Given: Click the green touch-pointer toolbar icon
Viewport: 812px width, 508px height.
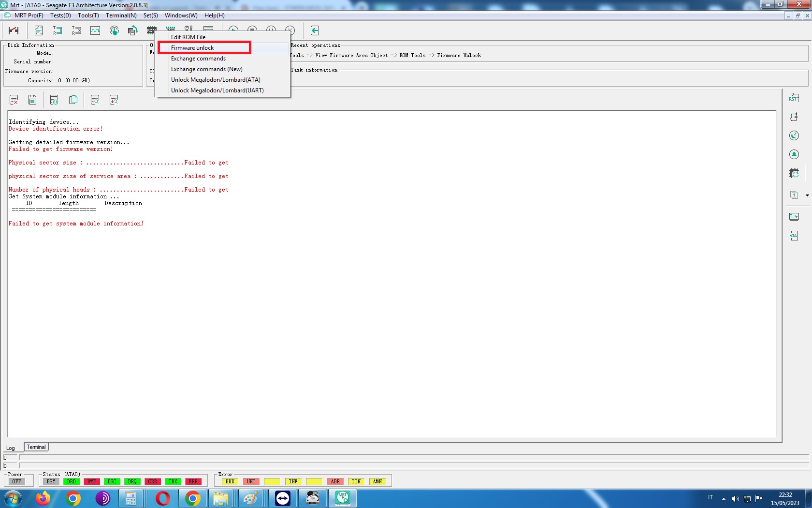Looking at the screenshot, I should tap(114, 30).
